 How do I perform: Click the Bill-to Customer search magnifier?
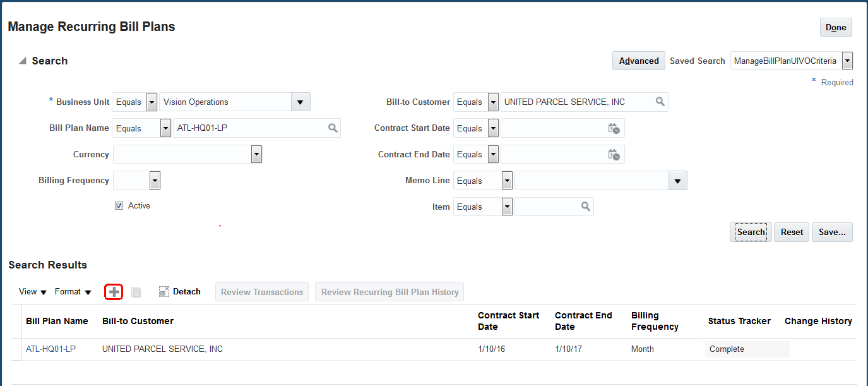(x=660, y=102)
